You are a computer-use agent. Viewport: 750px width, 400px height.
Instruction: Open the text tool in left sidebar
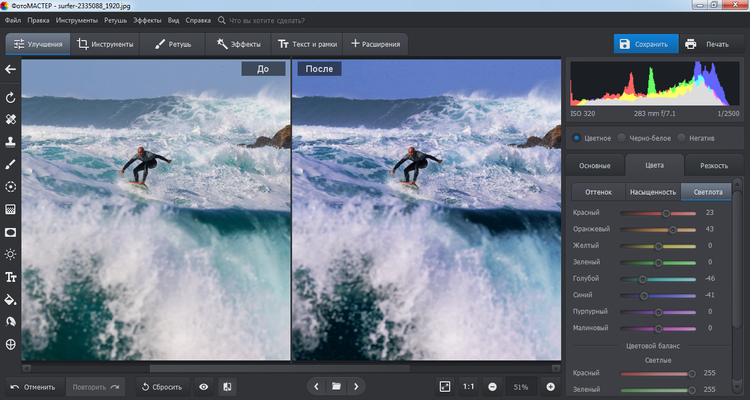pyautogui.click(x=11, y=277)
